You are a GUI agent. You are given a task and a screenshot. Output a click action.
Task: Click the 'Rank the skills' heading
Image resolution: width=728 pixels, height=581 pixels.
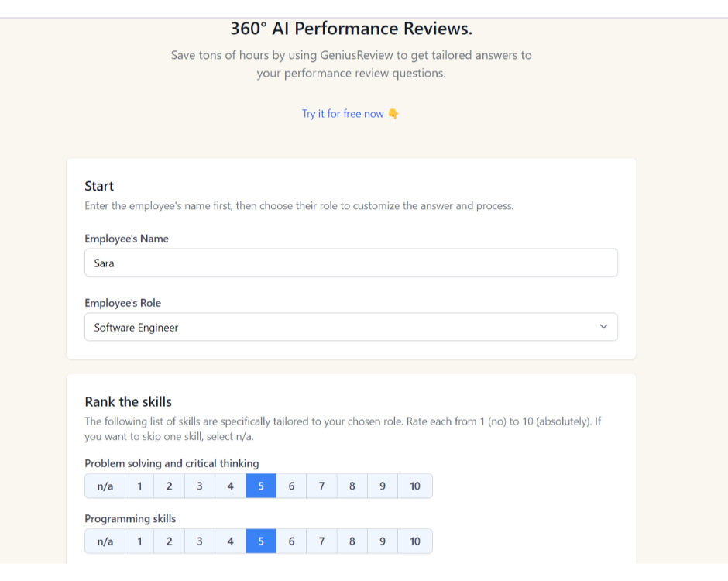[x=128, y=401]
